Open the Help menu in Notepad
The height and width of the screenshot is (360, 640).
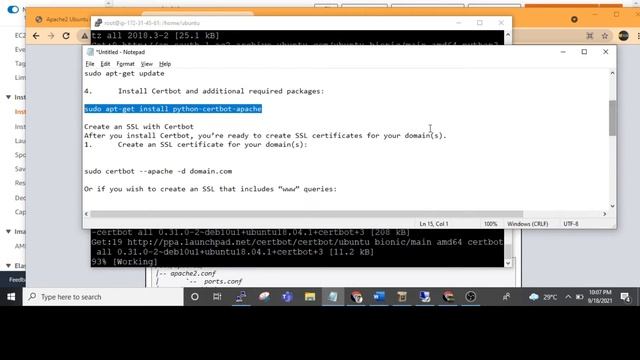165,64
